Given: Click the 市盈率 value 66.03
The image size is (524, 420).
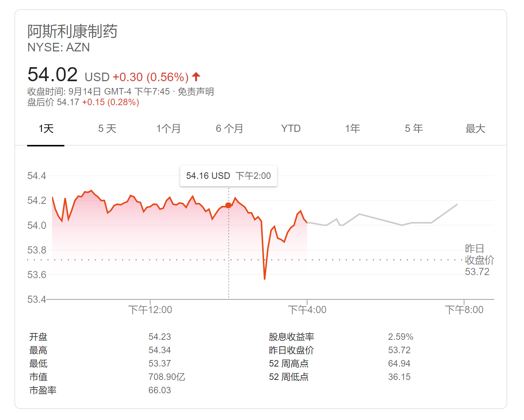Looking at the screenshot, I should coord(160,390).
